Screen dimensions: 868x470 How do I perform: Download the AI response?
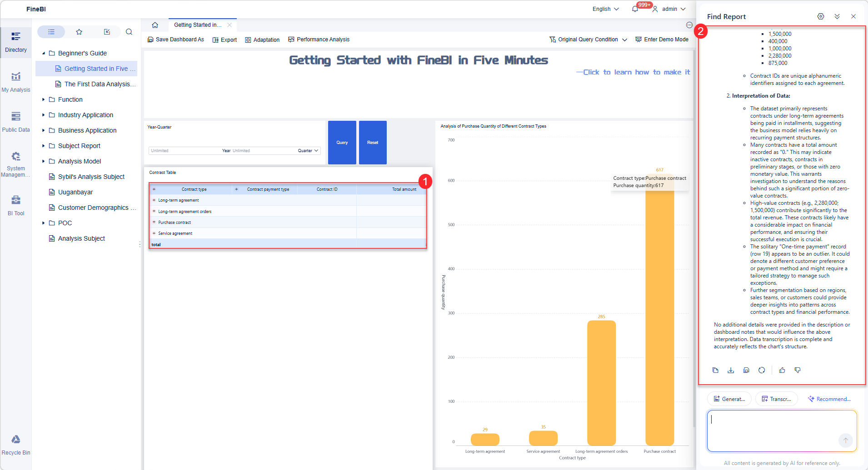[731, 370]
